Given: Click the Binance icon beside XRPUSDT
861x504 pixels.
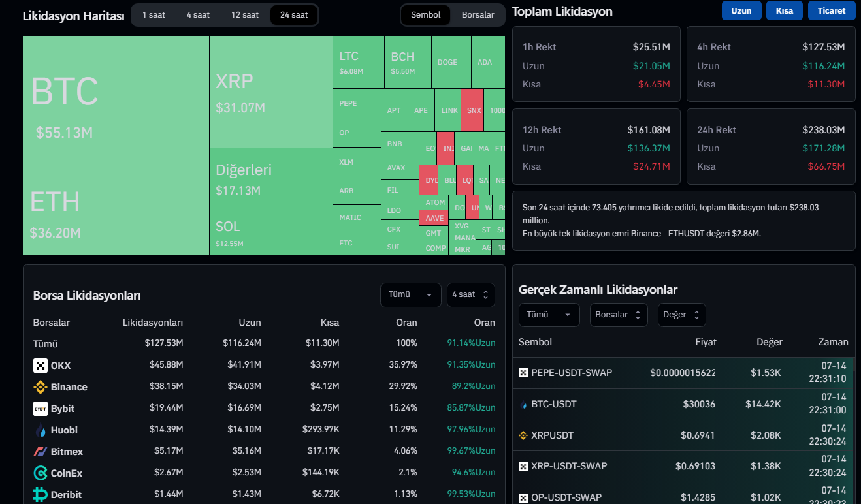Looking at the screenshot, I should [x=523, y=435].
